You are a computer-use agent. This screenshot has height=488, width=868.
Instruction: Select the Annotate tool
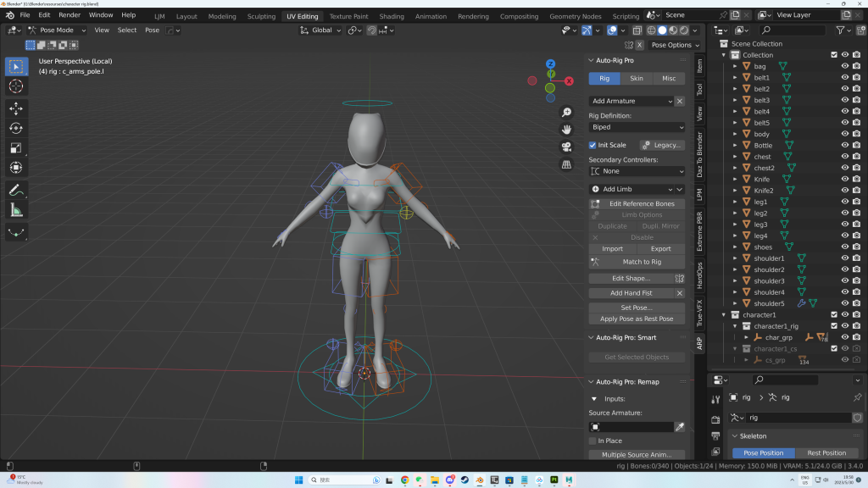pyautogui.click(x=16, y=191)
